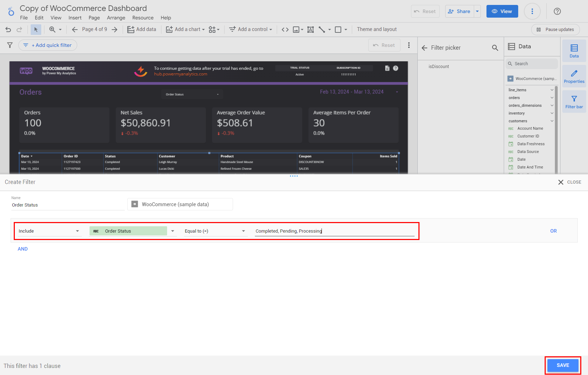Image resolution: width=588 pixels, height=375 pixels.
Task: Open the Resource menu
Action: (x=143, y=18)
